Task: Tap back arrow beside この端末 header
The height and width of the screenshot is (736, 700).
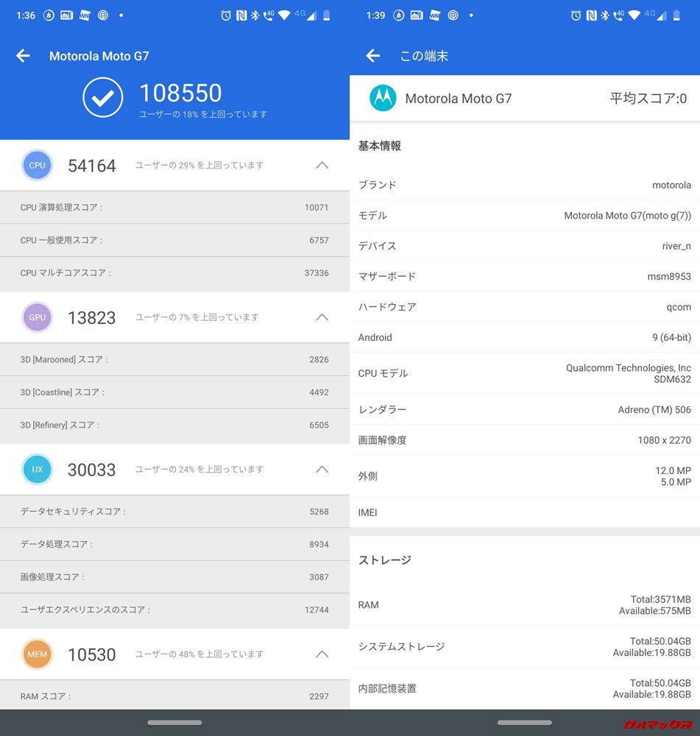Action: coord(372,55)
